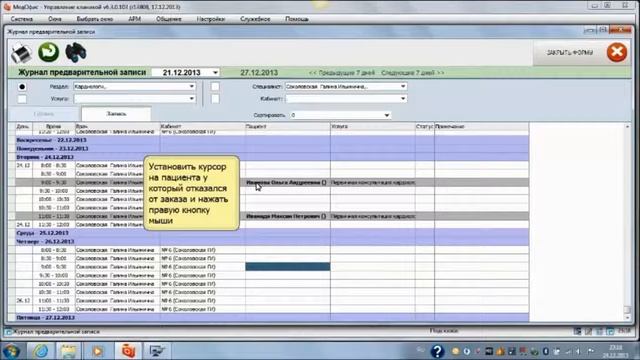The height and width of the screenshot is (360, 640).
Task: Open search with the binoculars icon
Action: [76, 52]
